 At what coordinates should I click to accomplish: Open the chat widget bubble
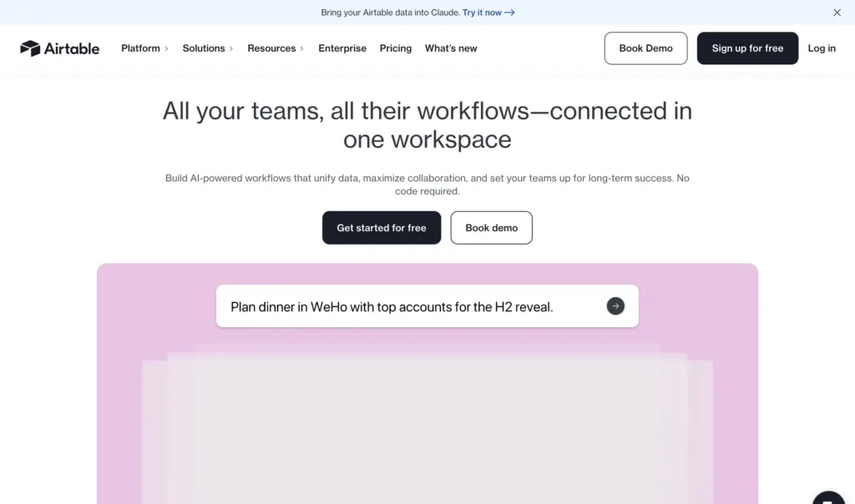829,498
